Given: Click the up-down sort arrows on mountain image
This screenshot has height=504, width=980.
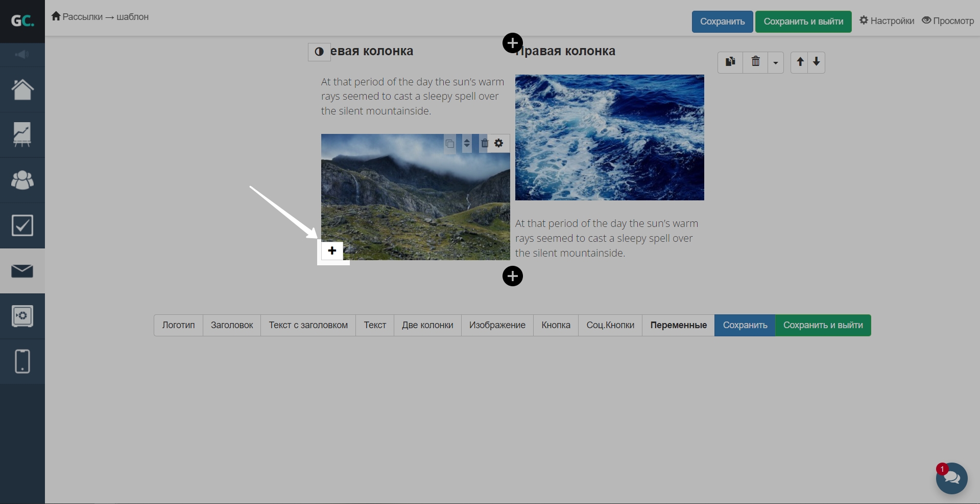Looking at the screenshot, I should click(466, 143).
